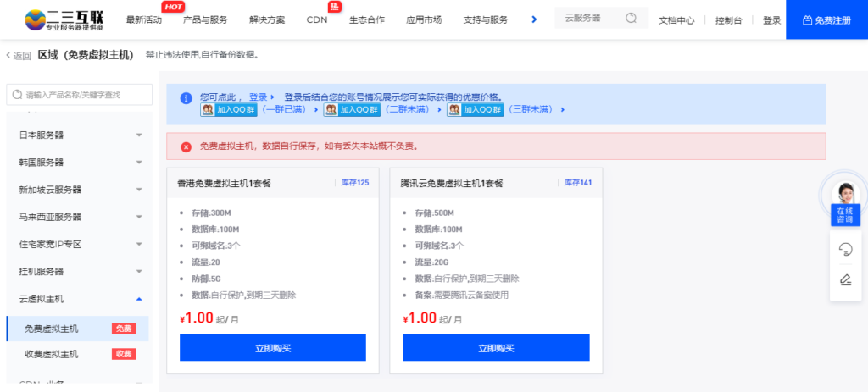Buy the 香港免费虚拟主机1套餐 plan

point(272,348)
